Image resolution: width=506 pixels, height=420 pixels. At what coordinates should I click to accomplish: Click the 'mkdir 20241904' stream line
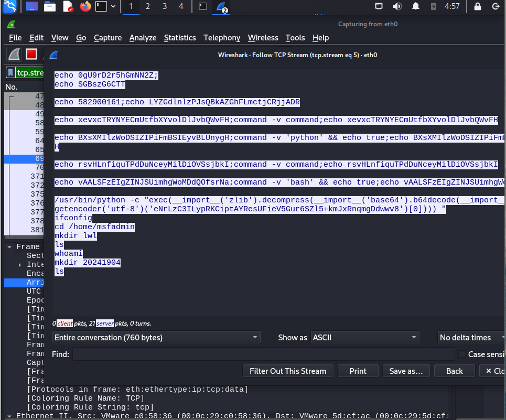pyautogui.click(x=88, y=262)
